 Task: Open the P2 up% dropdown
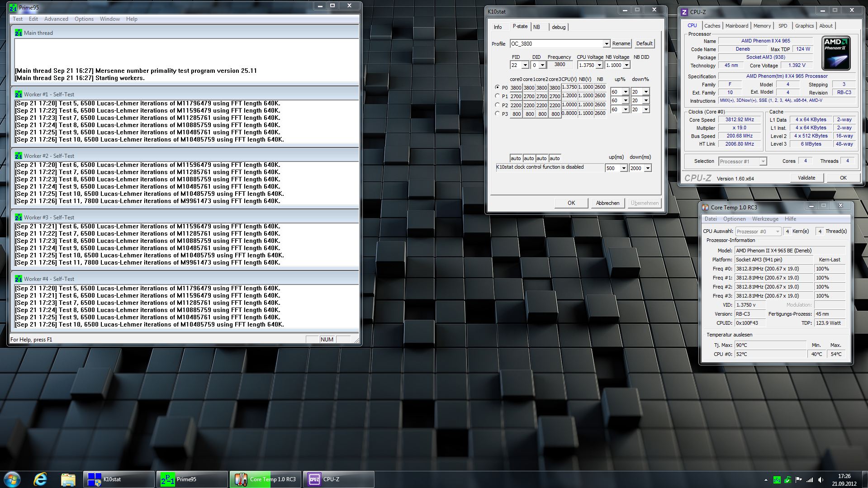626,109
